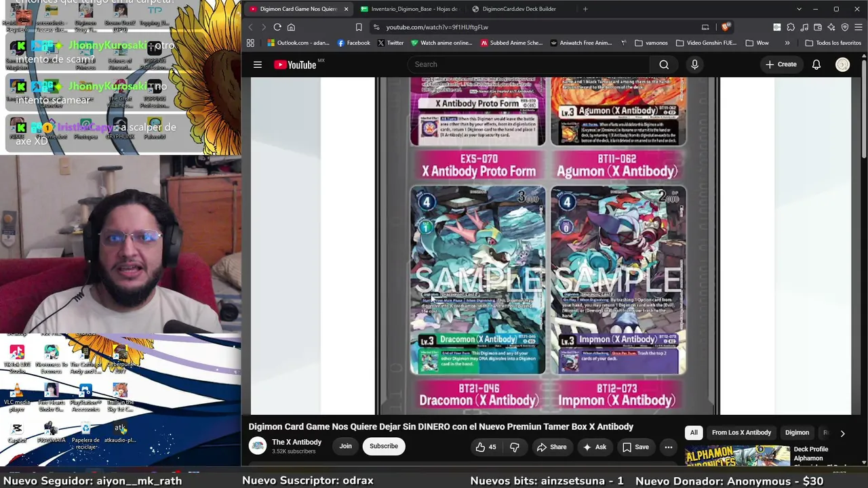This screenshot has height=488, width=868.
Task: Close the Digimon Card Game YouTube tab
Action: tap(346, 9)
